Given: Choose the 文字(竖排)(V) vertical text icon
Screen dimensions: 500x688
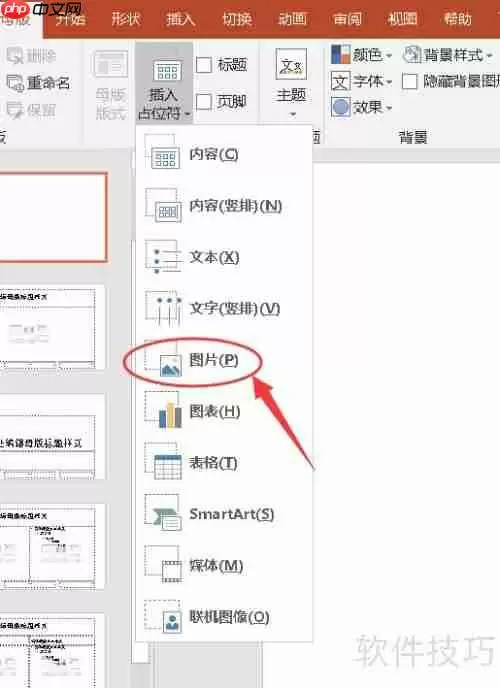Looking at the screenshot, I should pos(163,308).
